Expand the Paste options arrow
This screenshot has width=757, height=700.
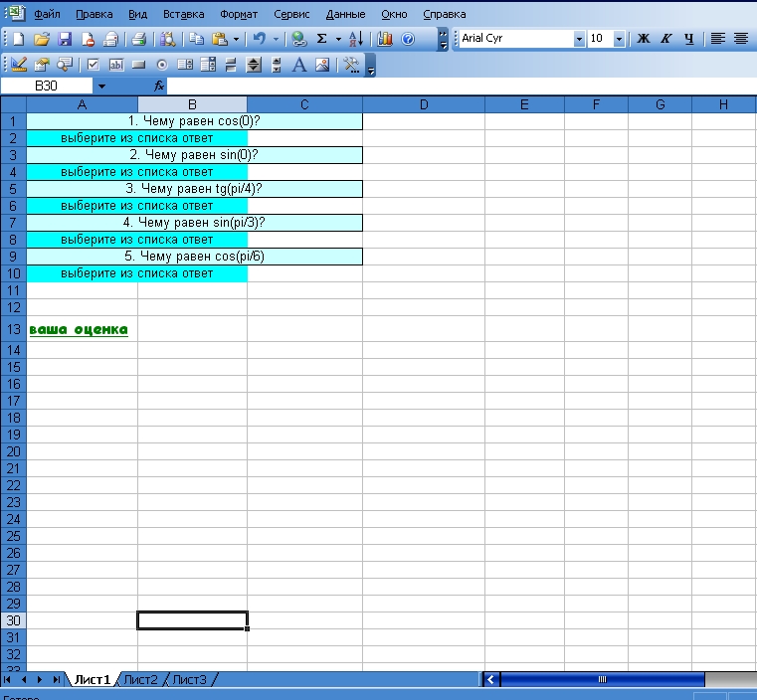pos(236,39)
